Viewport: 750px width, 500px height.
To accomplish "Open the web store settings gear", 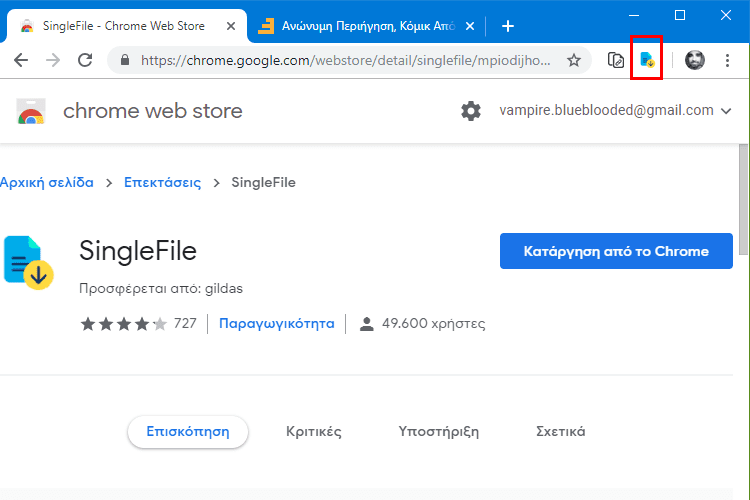I will [x=471, y=111].
